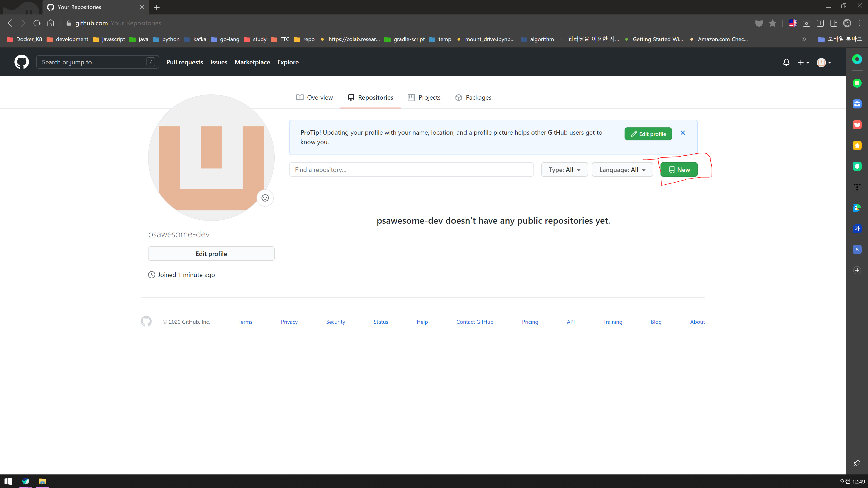Click the Find a repository search field
The image size is (868, 488).
tap(411, 170)
